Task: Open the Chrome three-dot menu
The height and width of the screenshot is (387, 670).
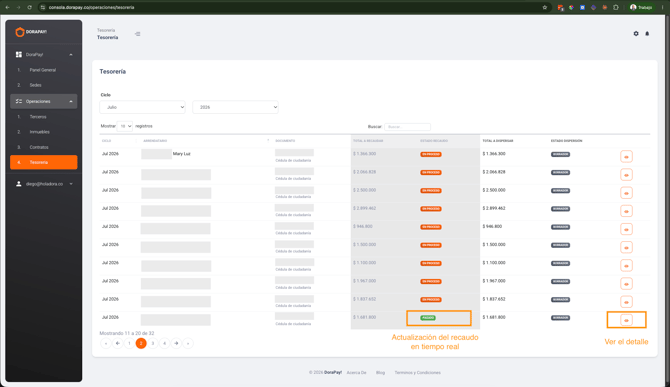Action: (662, 7)
